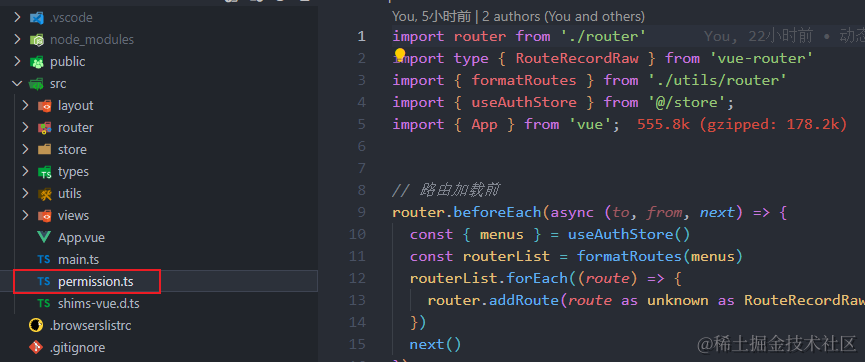
Task: Select permission.ts in the explorer
Action: coord(95,281)
